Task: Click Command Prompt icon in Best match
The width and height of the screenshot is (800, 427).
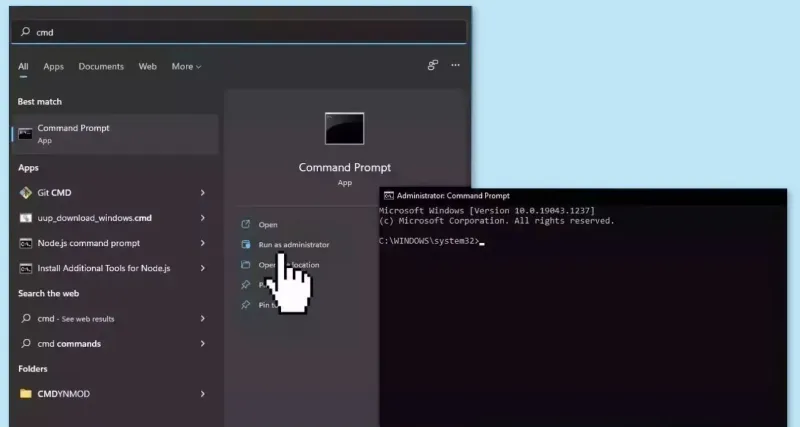Action: click(25, 134)
